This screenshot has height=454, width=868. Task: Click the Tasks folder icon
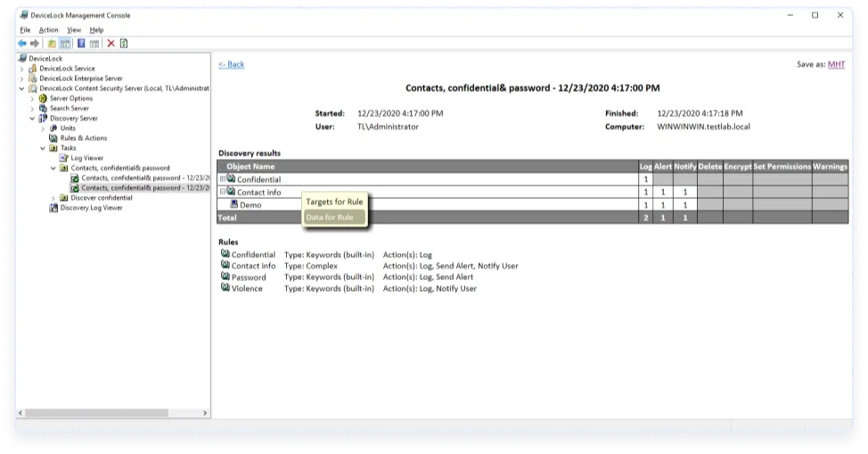click(53, 148)
